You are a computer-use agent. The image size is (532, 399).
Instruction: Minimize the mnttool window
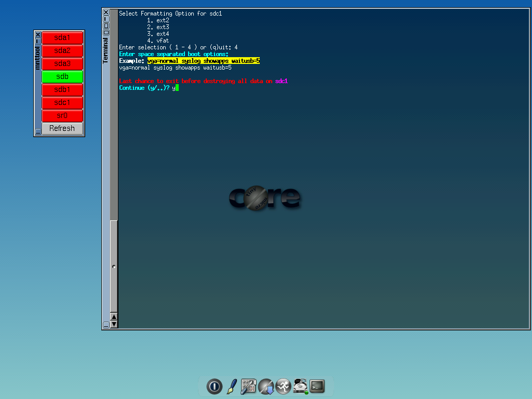[x=38, y=41]
